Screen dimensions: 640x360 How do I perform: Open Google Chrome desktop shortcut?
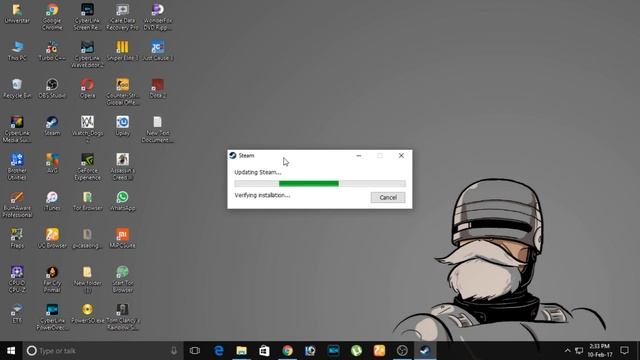52,16
